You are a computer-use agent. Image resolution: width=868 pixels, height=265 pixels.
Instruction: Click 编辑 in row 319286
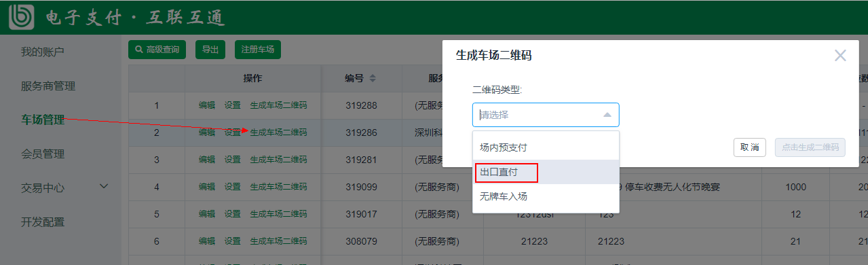(207, 132)
